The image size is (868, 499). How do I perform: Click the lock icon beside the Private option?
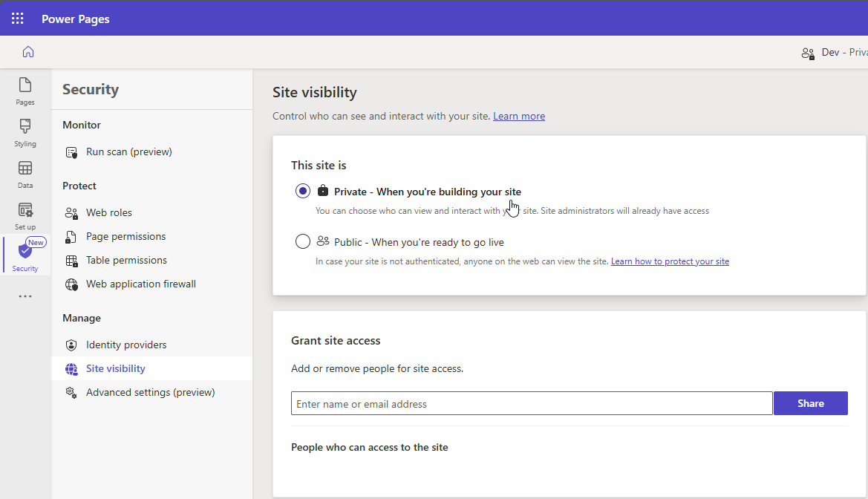point(323,191)
